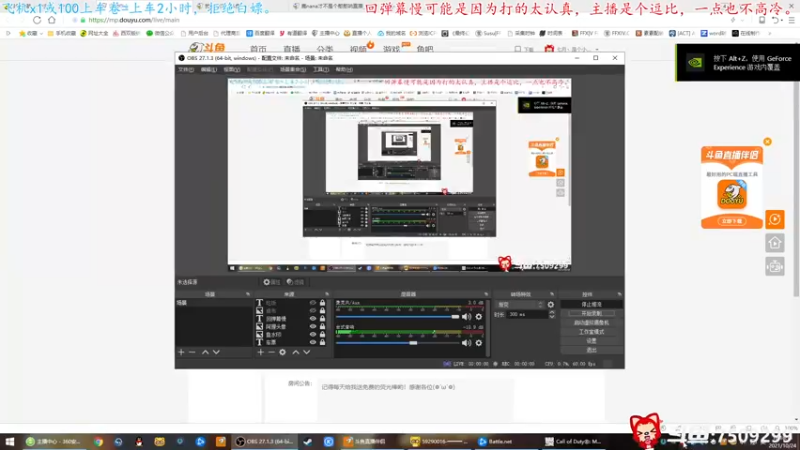Stop streaming with the 停止推流 button

click(x=591, y=304)
